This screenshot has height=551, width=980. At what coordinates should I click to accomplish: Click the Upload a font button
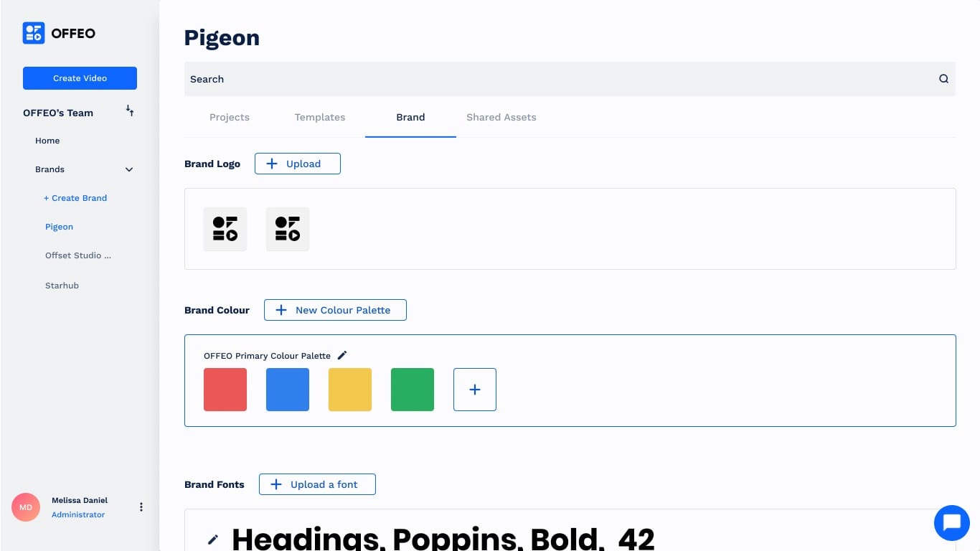(317, 484)
